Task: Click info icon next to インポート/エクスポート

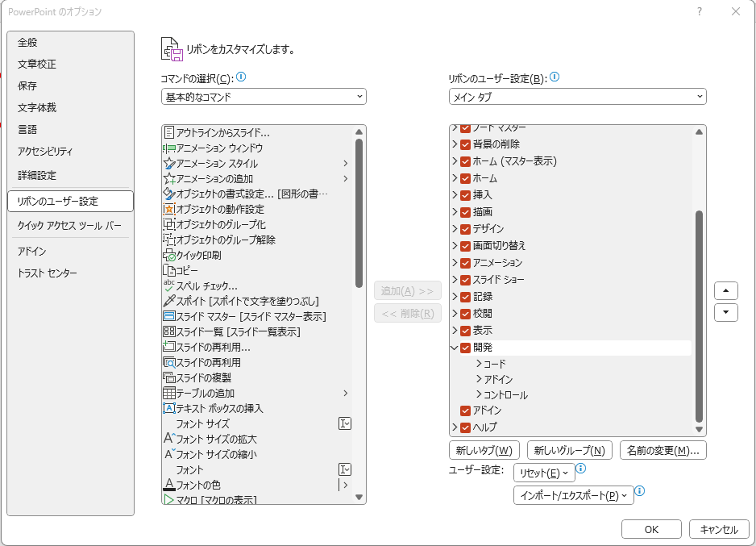Action: (639, 491)
